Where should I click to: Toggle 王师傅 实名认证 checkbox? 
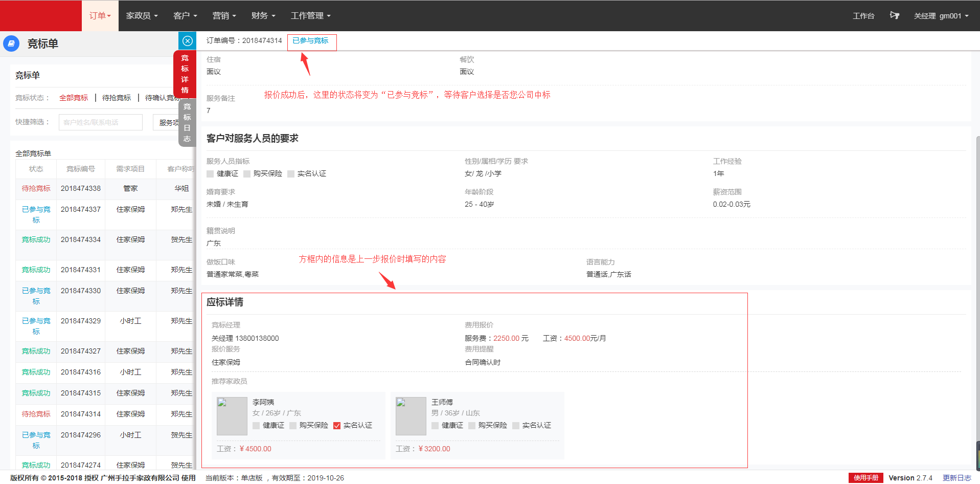516,426
